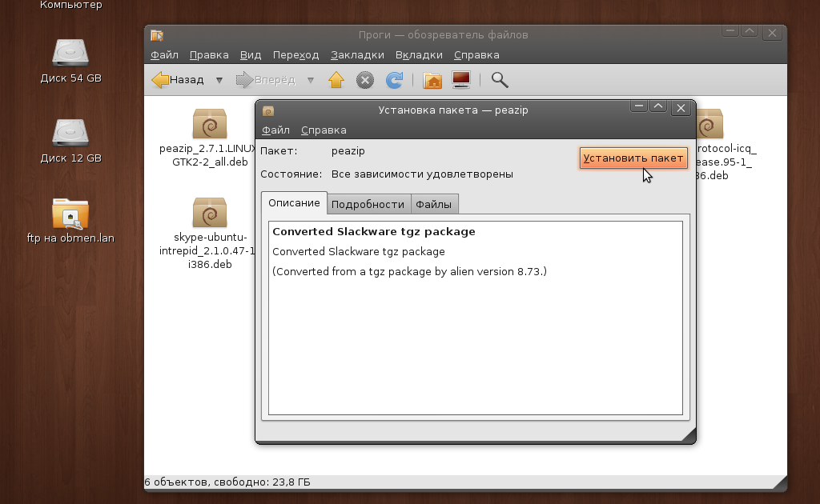Switch to the Файлы tab
This screenshot has height=504, width=820.
pyautogui.click(x=434, y=203)
